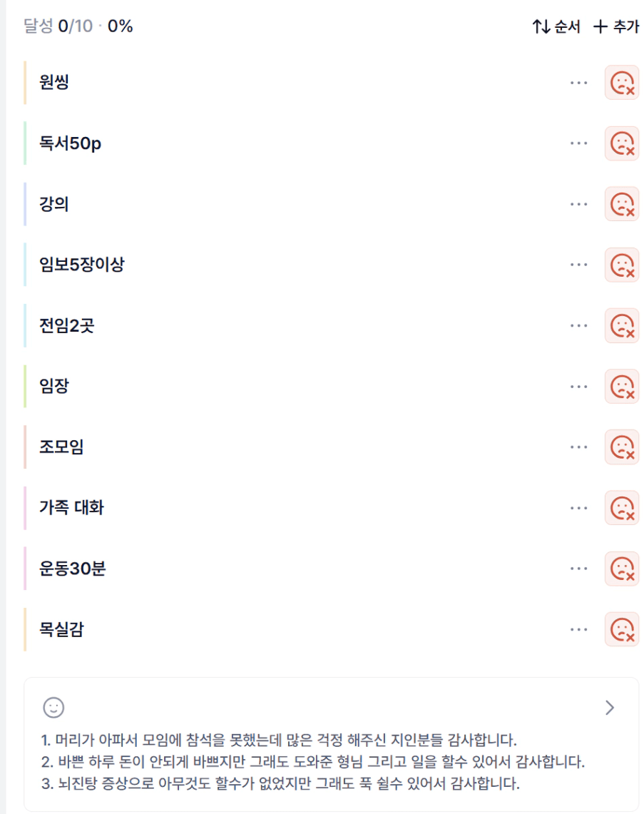Image resolution: width=644 pixels, height=814 pixels.
Task: Click the sad-face icon beside 가족 대화
Action: [621, 508]
